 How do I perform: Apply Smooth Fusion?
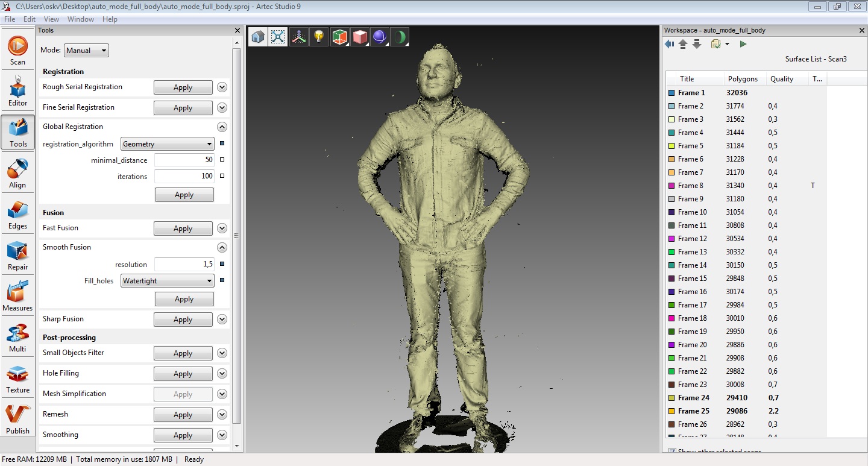tap(184, 299)
